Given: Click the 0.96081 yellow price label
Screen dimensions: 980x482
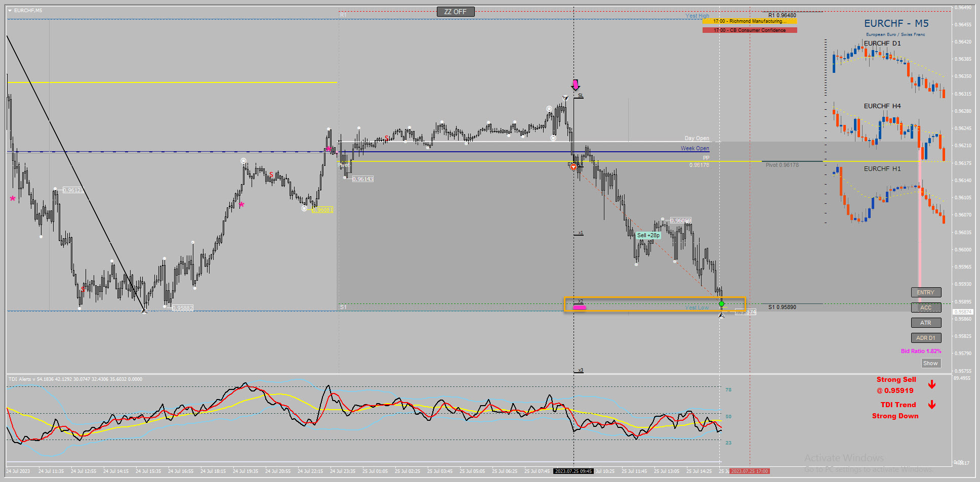Looking at the screenshot, I should (x=322, y=210).
